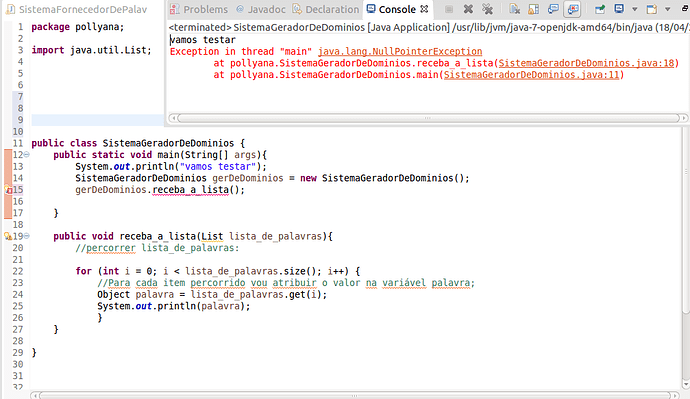Click "System.out.println(palavra);" on line 25

(174, 306)
